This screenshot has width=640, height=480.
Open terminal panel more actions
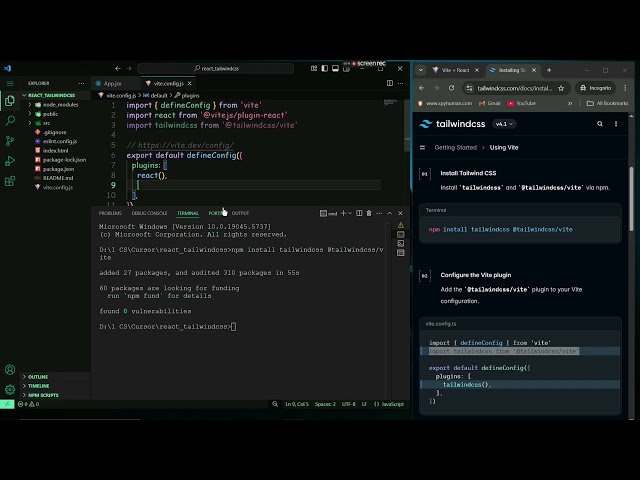379,213
